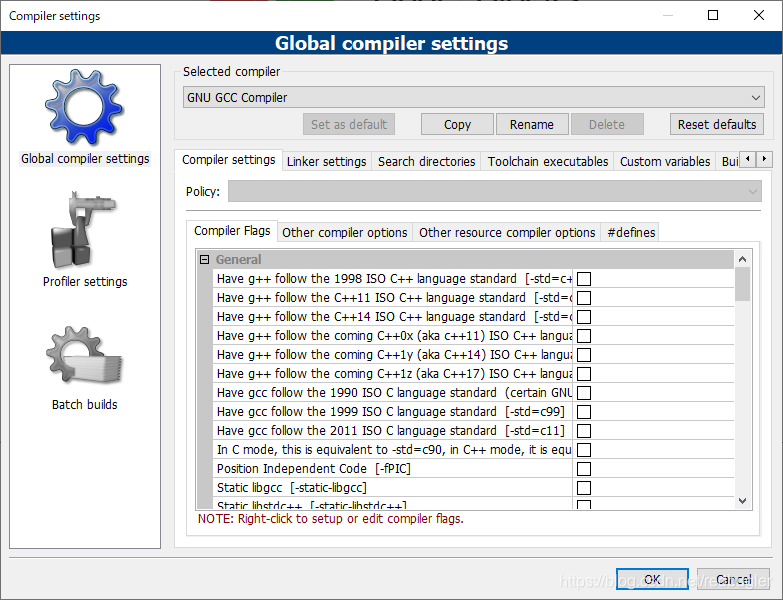Confirm with the OK button

652,579
